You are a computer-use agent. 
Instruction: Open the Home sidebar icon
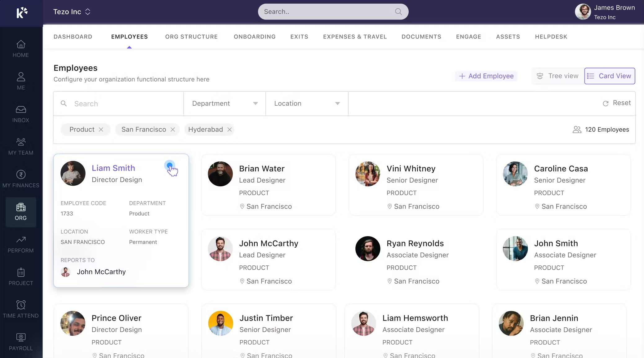pyautogui.click(x=21, y=45)
